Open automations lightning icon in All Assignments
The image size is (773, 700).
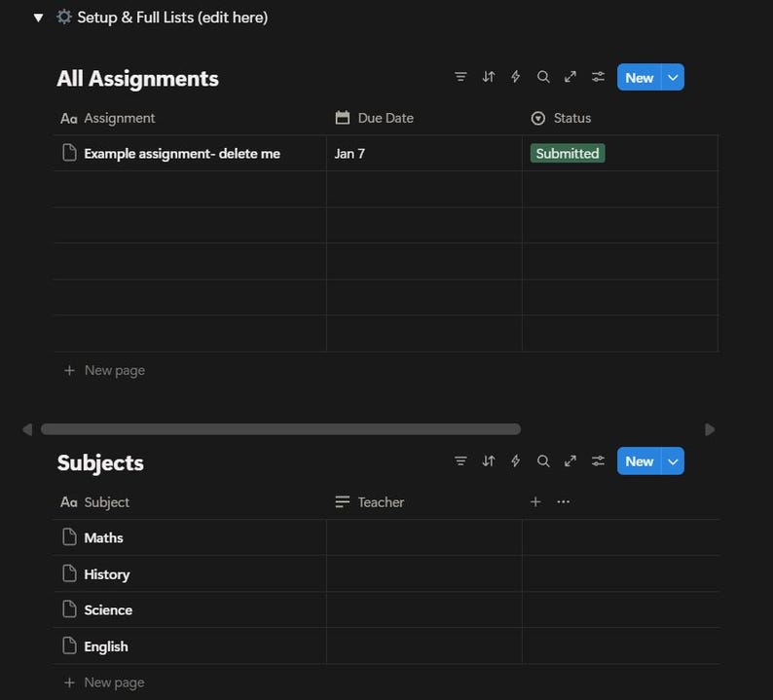516,77
